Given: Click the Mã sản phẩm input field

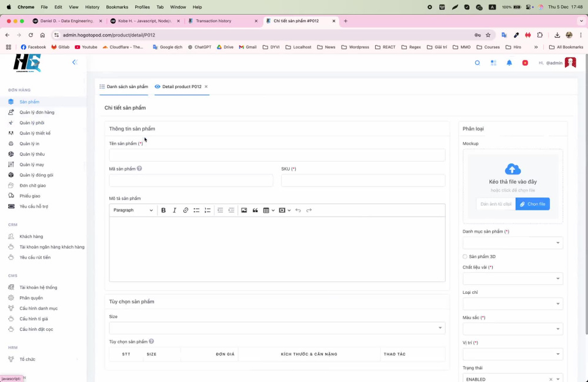Looking at the screenshot, I should pos(191,180).
